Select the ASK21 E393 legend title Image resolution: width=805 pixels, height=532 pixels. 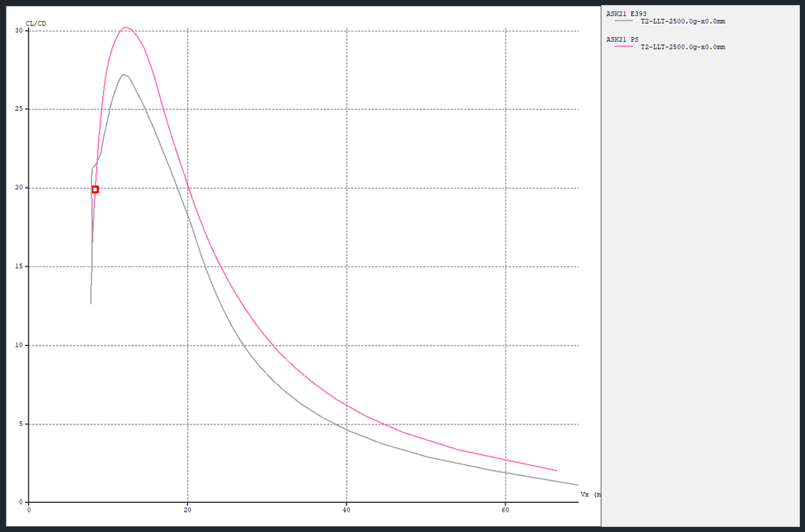point(626,13)
